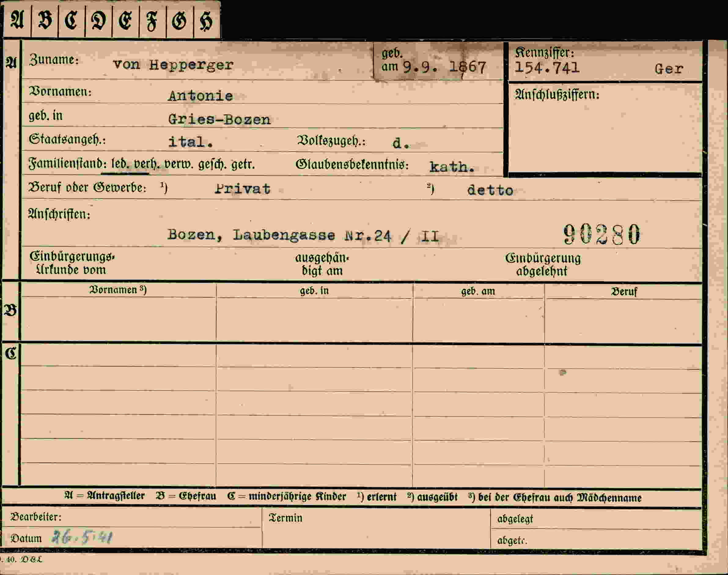This screenshot has height=575, width=728.
Task: Click the Volkszugeh. value 'd.'
Action: click(401, 143)
